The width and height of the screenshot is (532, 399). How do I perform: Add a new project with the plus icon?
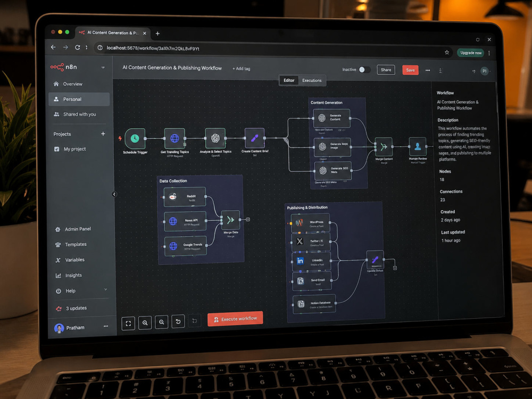coord(103,134)
